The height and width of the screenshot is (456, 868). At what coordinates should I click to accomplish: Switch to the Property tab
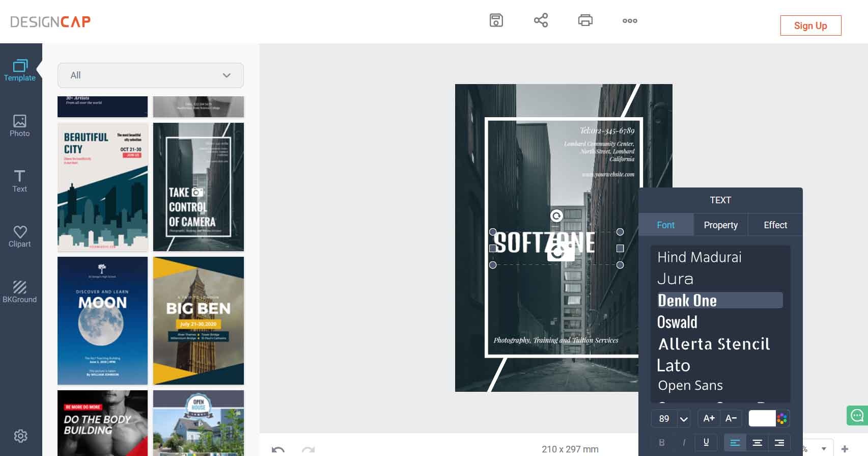click(720, 225)
